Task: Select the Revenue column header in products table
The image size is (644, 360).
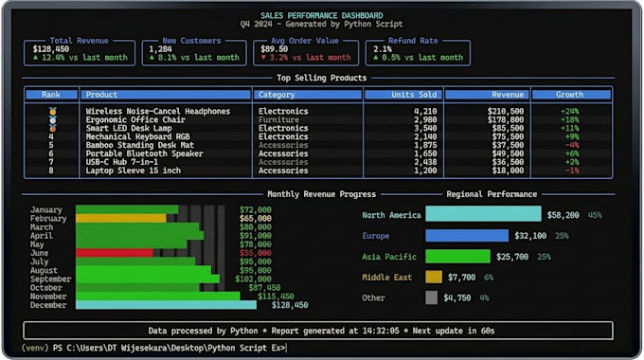Action: (487, 95)
